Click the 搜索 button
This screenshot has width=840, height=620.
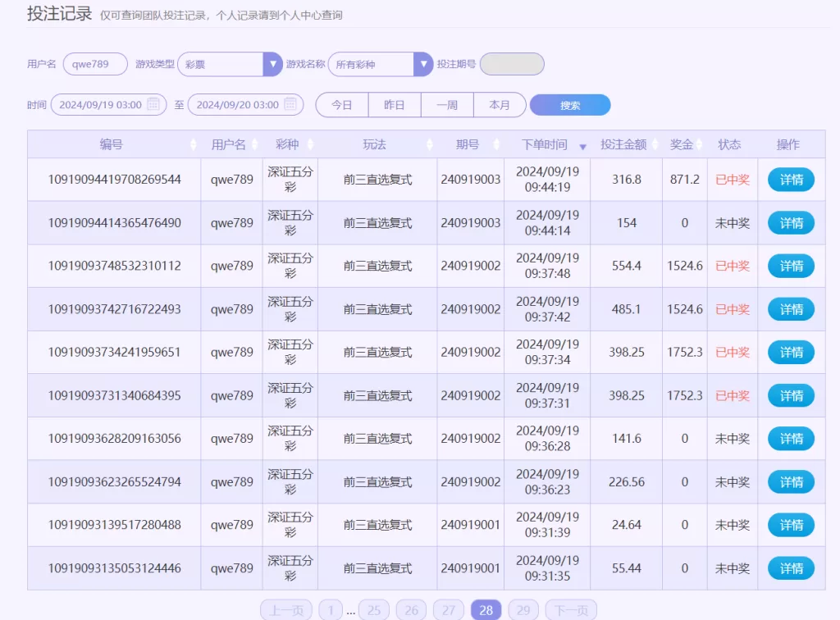pos(570,105)
